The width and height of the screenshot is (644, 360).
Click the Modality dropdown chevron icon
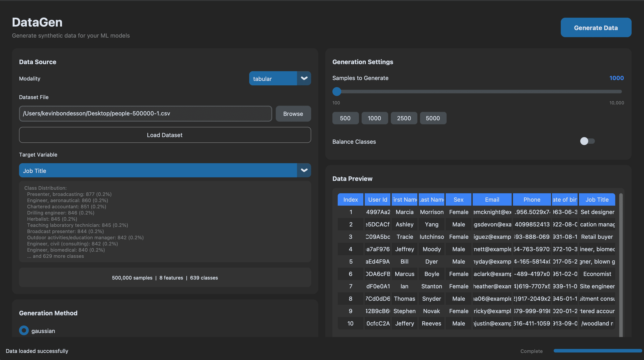[304, 79]
